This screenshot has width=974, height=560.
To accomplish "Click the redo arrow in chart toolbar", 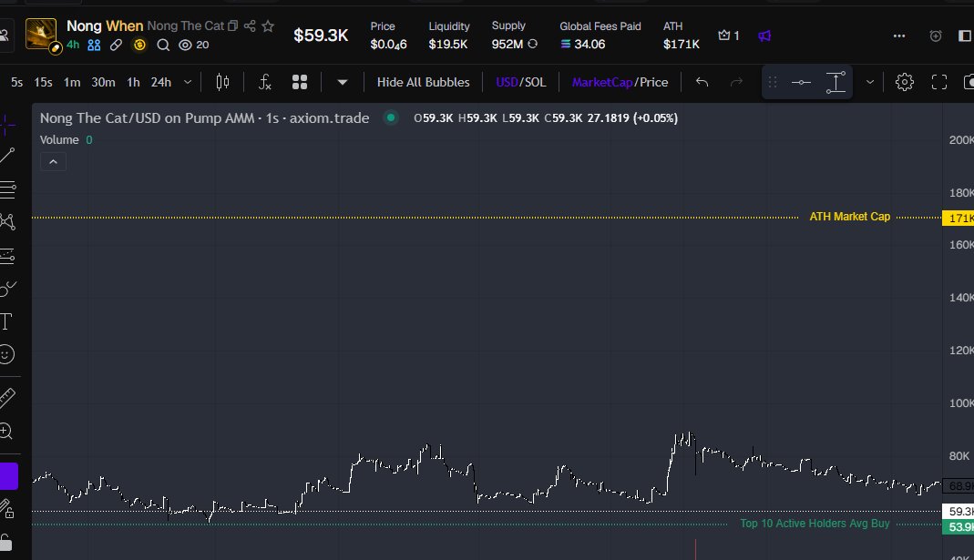I will click(x=736, y=82).
